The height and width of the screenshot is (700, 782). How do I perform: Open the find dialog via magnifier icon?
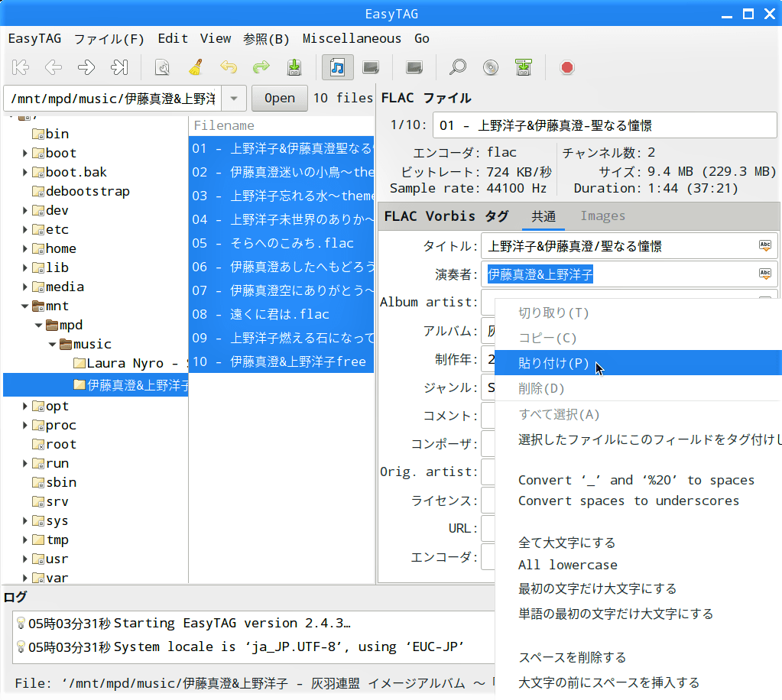[x=457, y=67]
